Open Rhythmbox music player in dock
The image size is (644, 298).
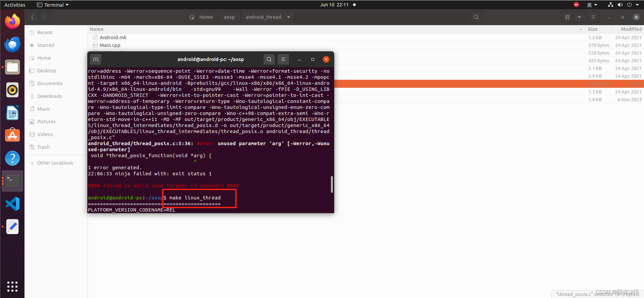(12, 90)
